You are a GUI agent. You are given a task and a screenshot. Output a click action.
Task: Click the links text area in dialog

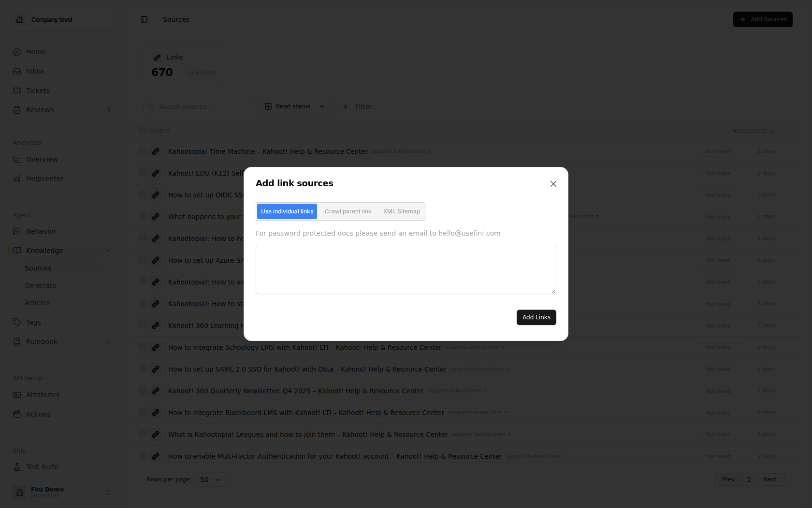406,270
